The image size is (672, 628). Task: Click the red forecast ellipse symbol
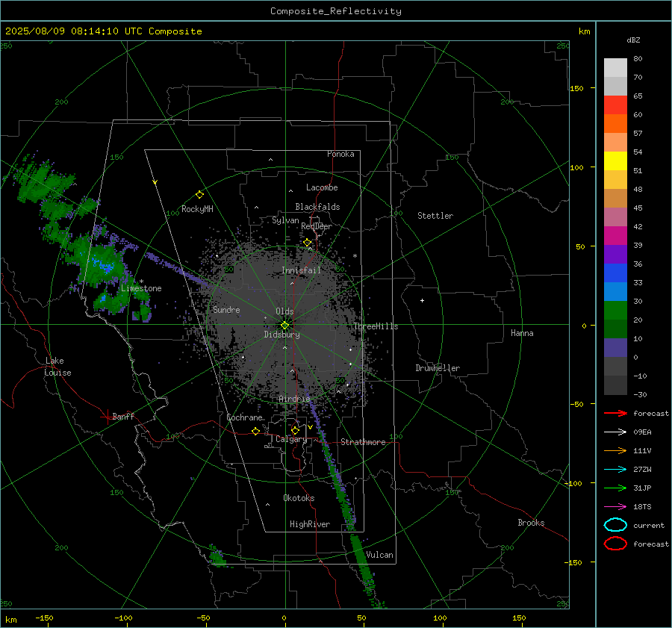615,544
